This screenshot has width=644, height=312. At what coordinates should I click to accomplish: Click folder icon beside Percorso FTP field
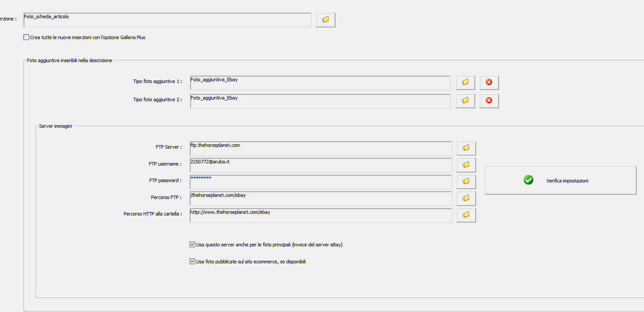coord(466,198)
